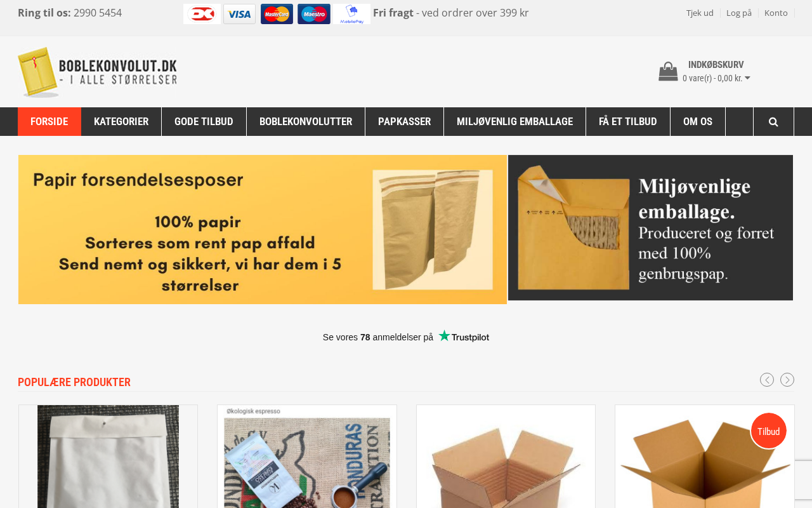
Task: Open the Papir forsendelsesposer banner
Action: [x=263, y=229]
